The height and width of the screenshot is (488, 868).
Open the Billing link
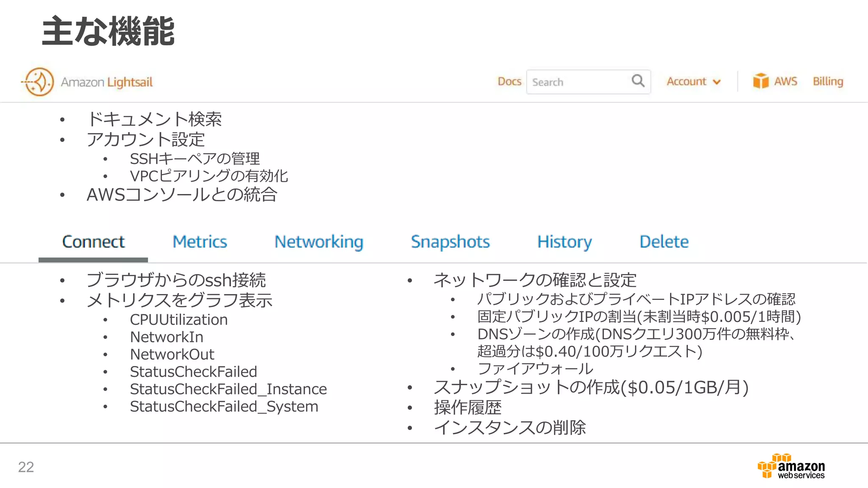(828, 81)
